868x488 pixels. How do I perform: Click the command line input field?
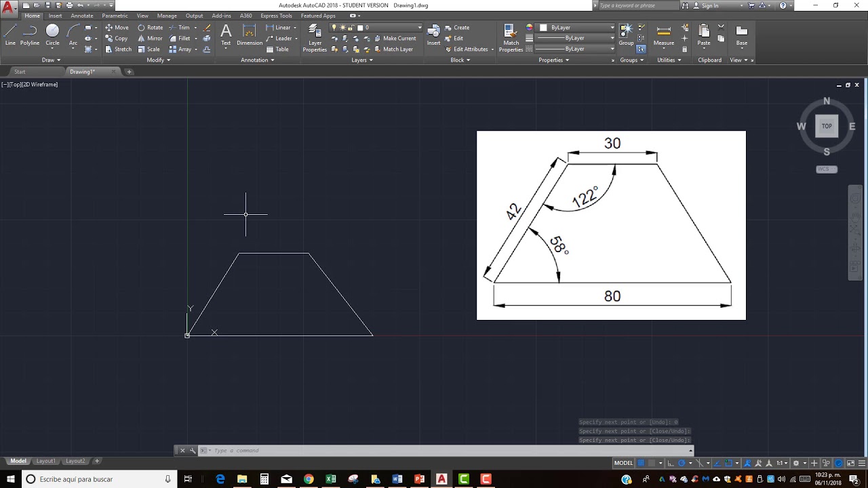click(448, 451)
